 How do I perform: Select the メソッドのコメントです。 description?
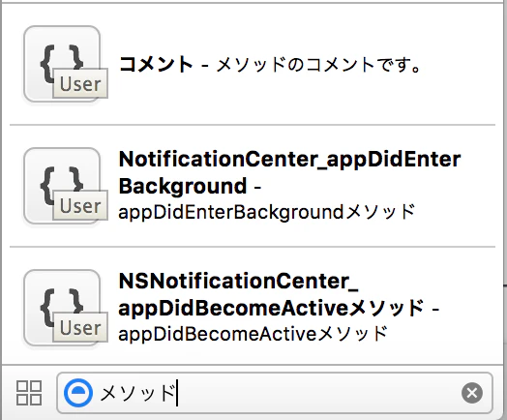pos(318,64)
